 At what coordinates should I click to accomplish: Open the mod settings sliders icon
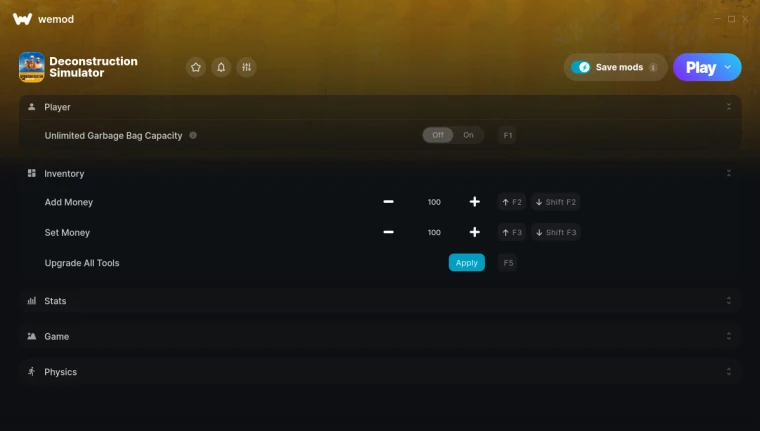[246, 67]
